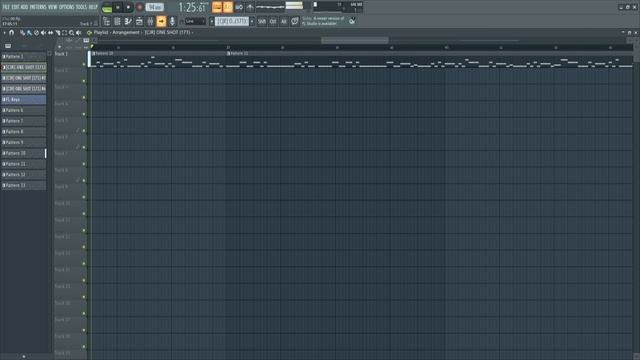
Task: Mute Track 7 using its green dot
Action: pos(84,164)
